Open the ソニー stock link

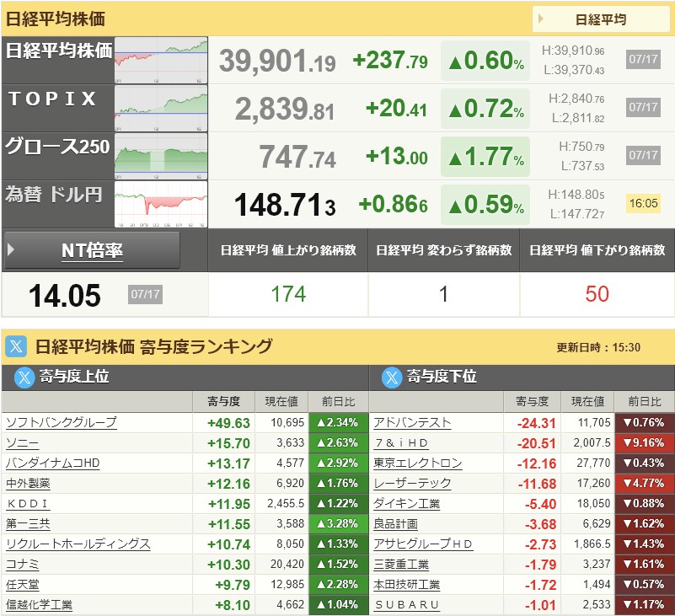coord(23,442)
